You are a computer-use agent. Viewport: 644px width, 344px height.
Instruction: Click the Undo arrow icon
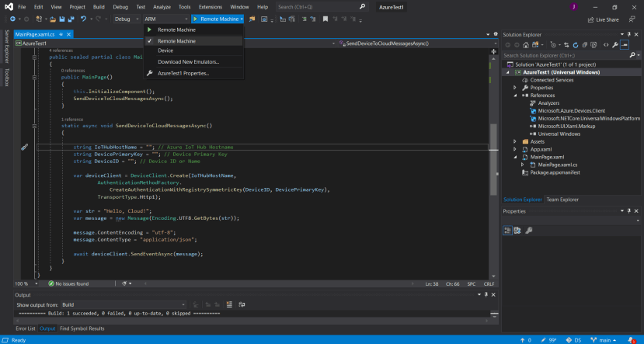[x=83, y=19]
